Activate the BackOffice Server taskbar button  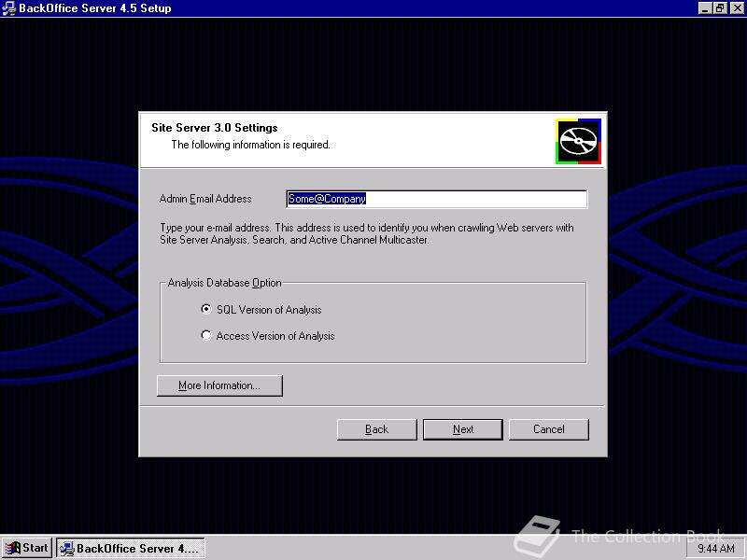pos(131,548)
